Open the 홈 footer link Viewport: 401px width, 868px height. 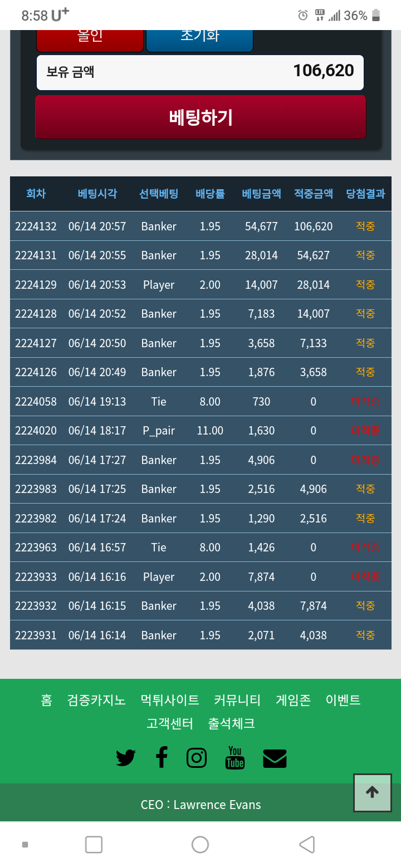tap(46, 700)
